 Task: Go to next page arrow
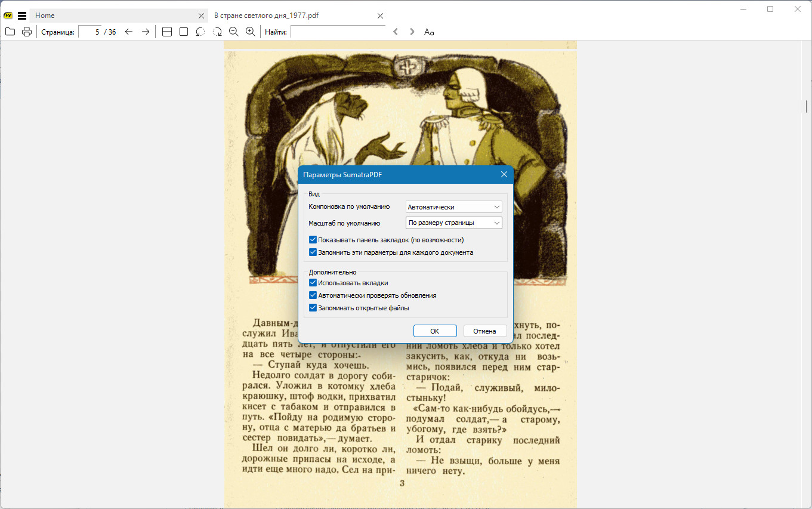[x=146, y=32]
